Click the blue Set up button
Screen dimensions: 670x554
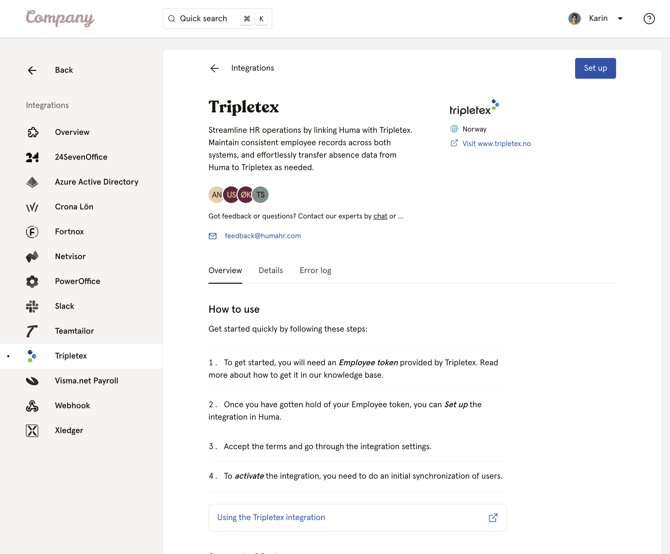click(x=595, y=68)
